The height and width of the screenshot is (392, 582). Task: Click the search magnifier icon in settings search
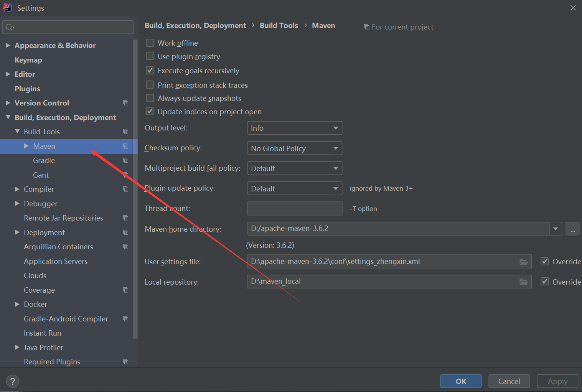click(10, 27)
